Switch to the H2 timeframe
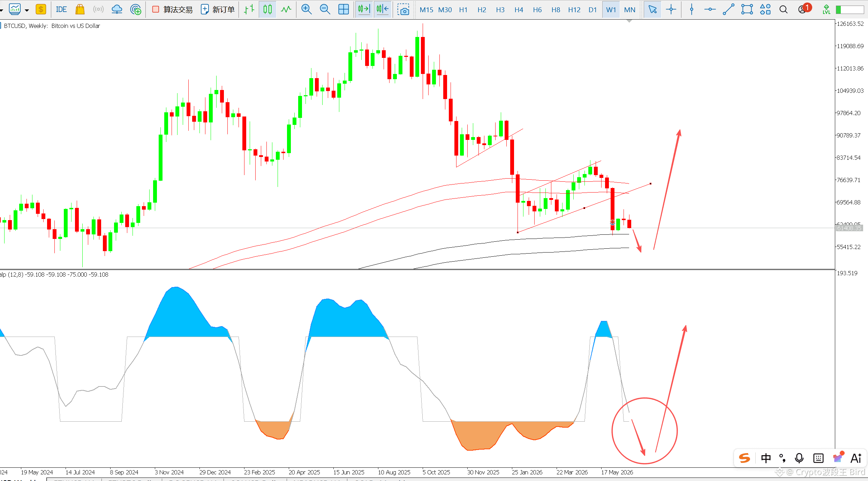Image resolution: width=868 pixels, height=481 pixels. coord(482,10)
